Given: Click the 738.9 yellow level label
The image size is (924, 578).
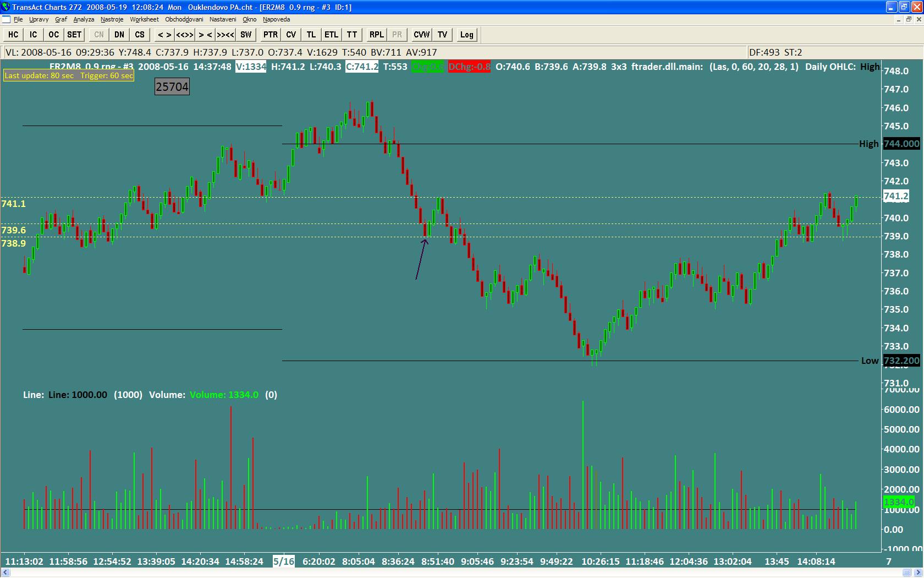Looking at the screenshot, I should 14,243.
